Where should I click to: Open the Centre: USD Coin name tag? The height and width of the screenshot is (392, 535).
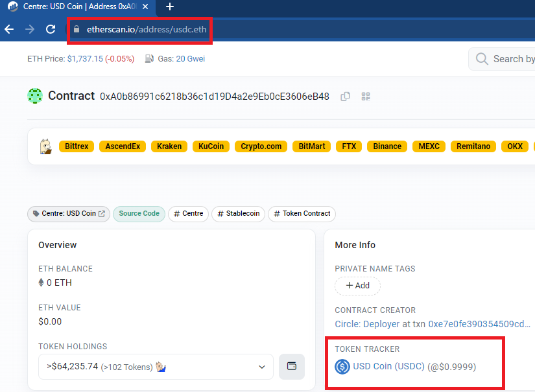[x=69, y=214]
